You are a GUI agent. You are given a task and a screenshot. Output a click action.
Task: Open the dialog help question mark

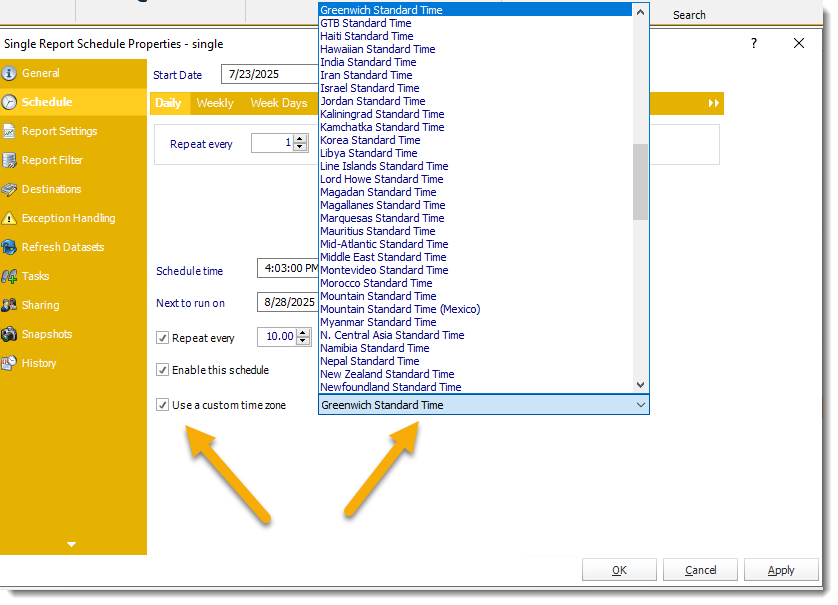coord(754,43)
